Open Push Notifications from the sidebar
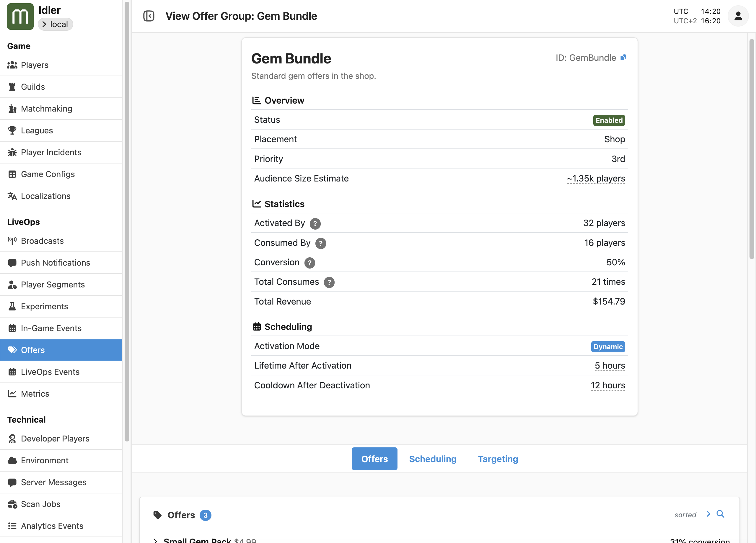Image resolution: width=756 pixels, height=543 pixels. (x=55, y=263)
